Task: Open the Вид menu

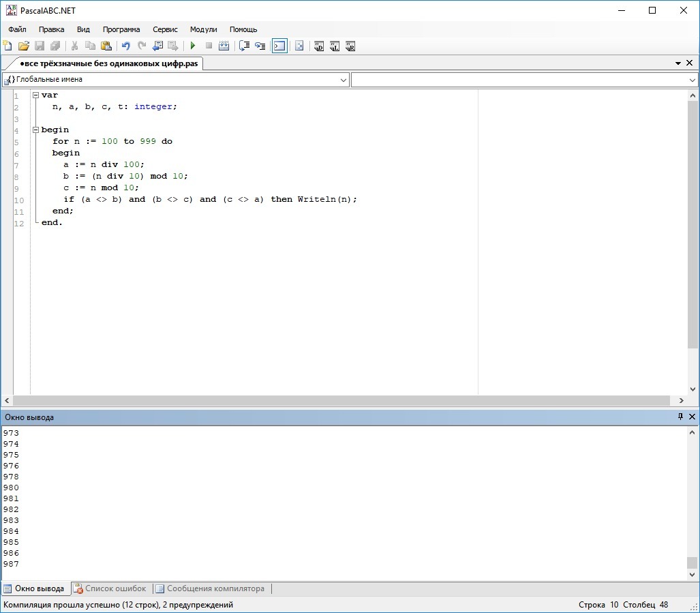Action: (83, 29)
